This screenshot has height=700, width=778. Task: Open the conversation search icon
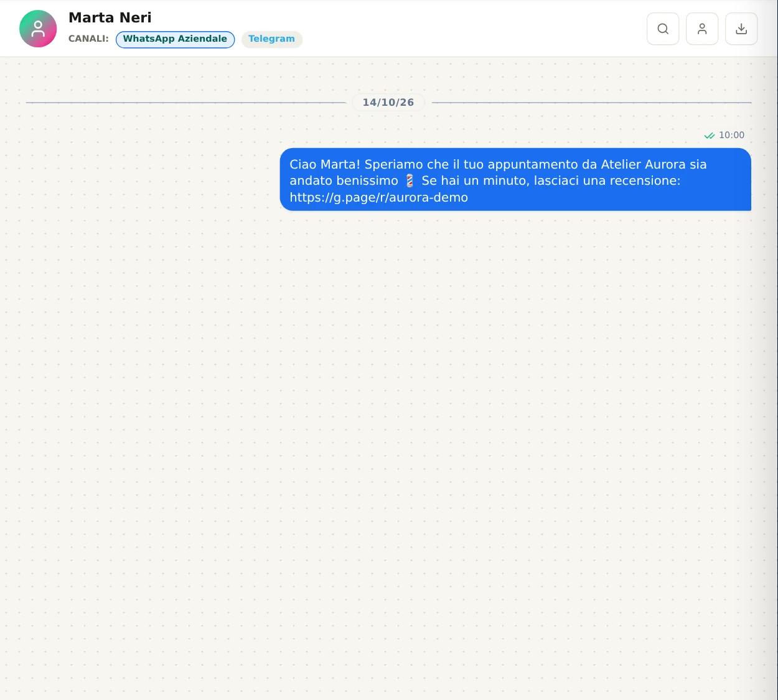663,29
